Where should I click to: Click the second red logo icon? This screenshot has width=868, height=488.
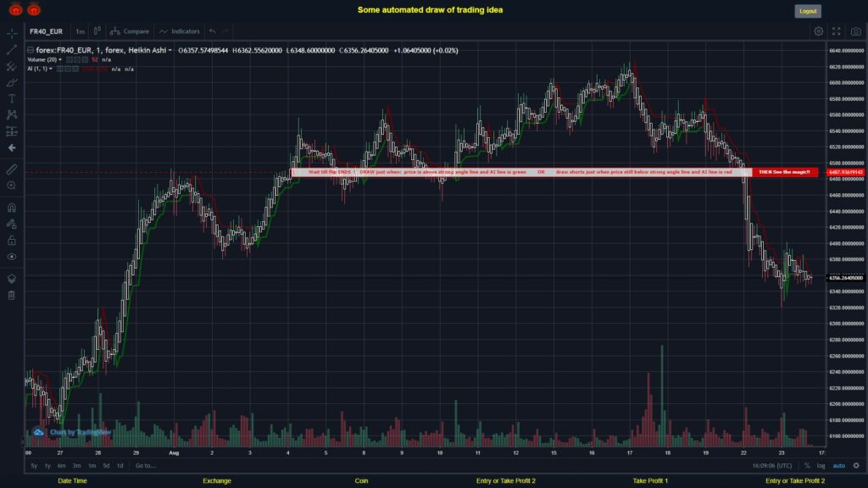pos(34,9)
